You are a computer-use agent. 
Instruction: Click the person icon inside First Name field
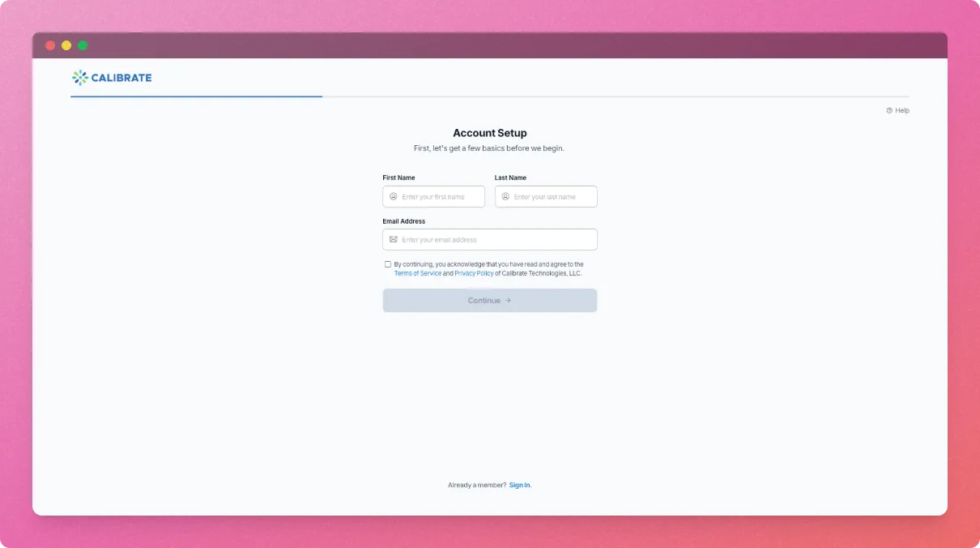point(394,196)
